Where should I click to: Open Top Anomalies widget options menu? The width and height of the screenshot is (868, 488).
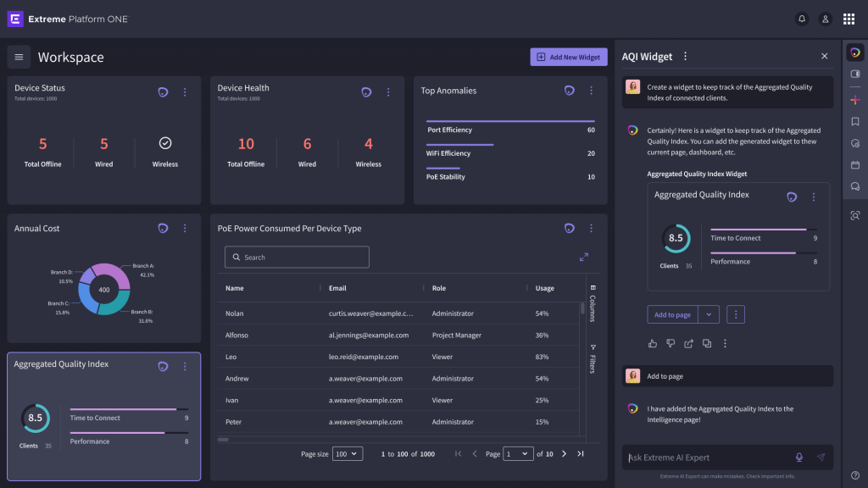[x=591, y=90]
